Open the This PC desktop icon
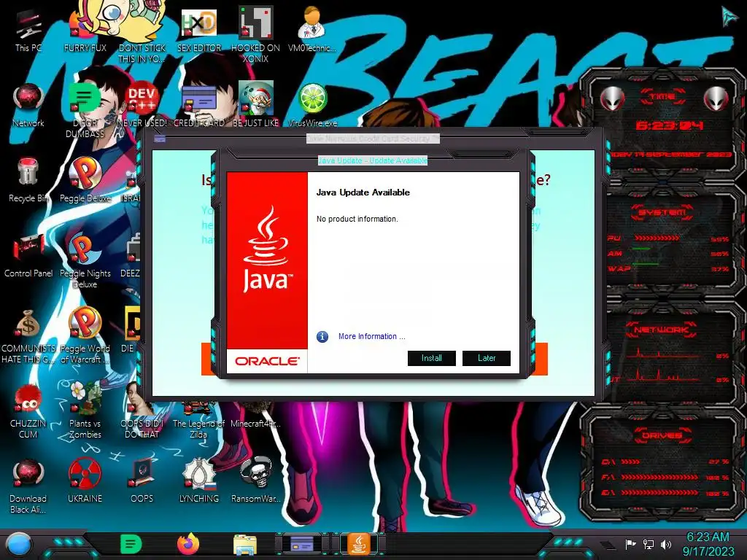The height and width of the screenshot is (560, 747). [28, 30]
